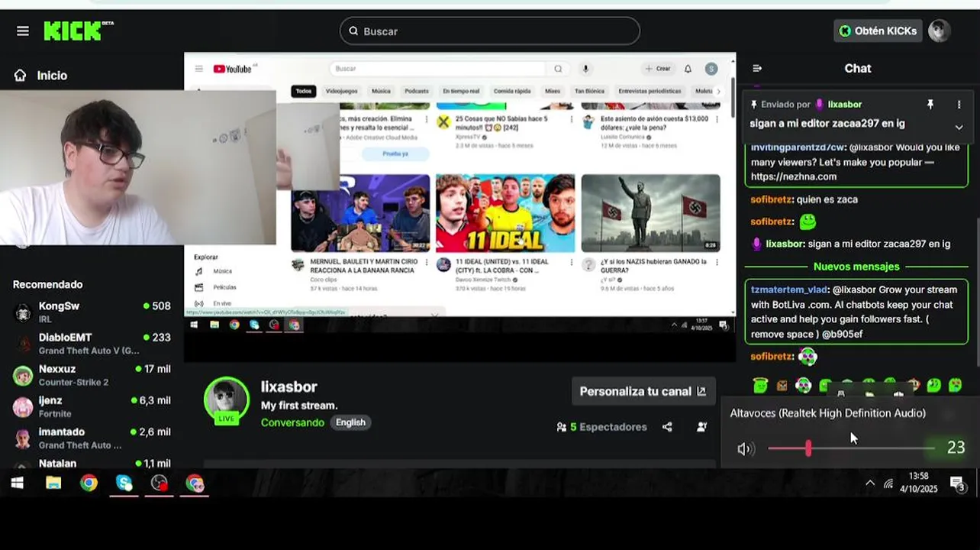Click the Nuevos mensajes divider label
Viewport: 980px width, 550px height.
pos(856,267)
